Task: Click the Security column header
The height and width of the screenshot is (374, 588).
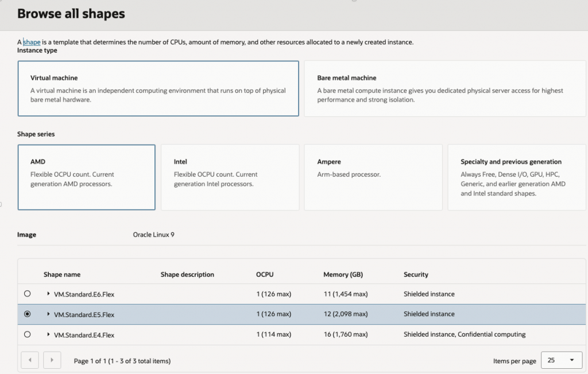Action: coord(416,275)
